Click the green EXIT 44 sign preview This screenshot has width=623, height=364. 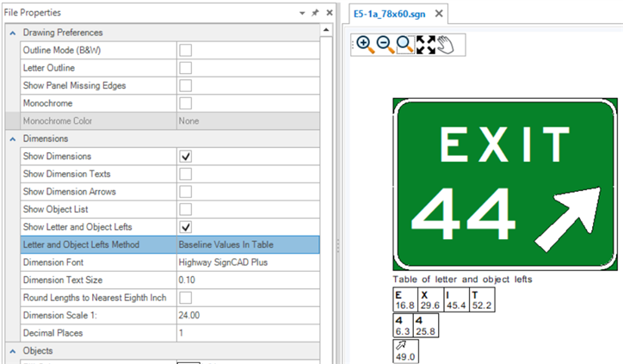tap(506, 183)
